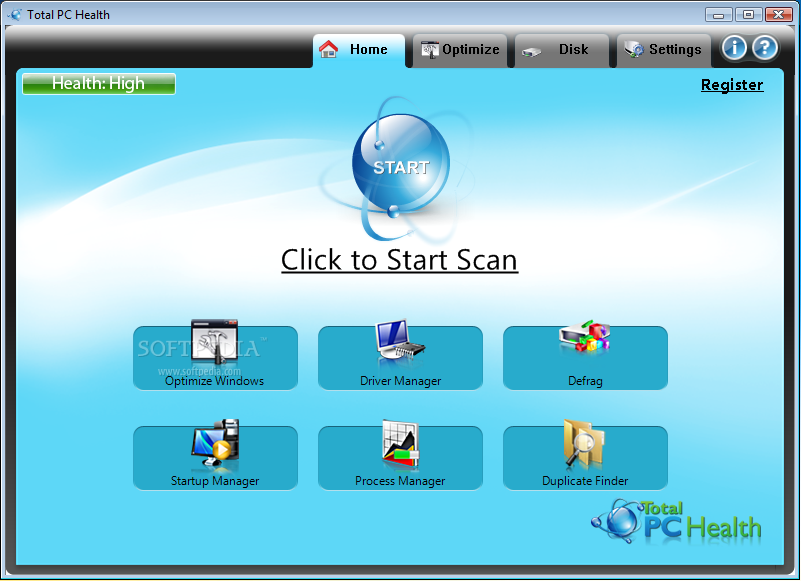Click the 'Click to Start Scan' link
This screenshot has height=581, width=801.
click(399, 260)
